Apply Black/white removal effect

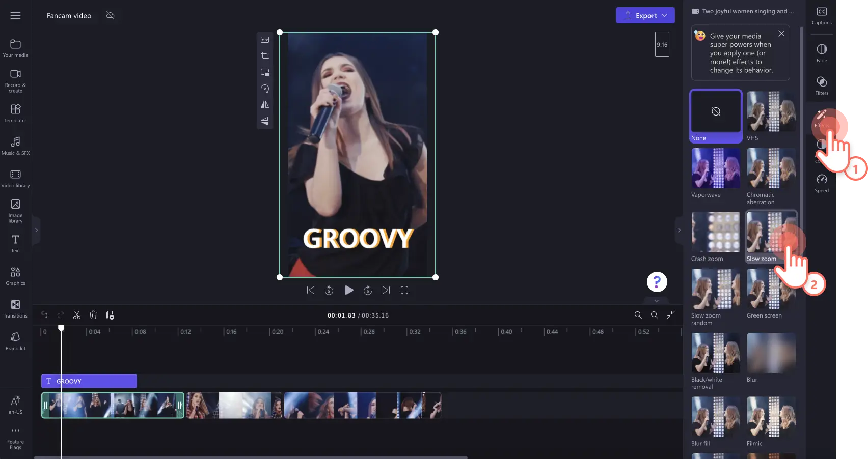coord(716,362)
